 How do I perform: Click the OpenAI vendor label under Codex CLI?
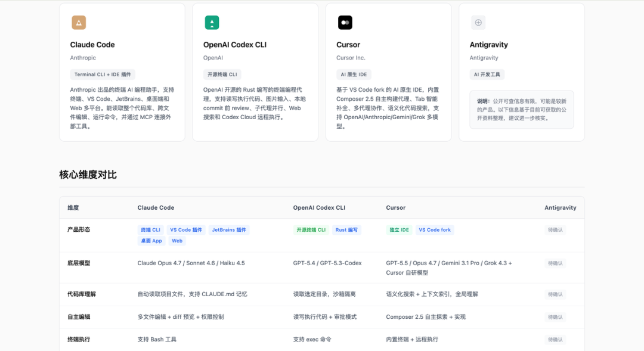pyautogui.click(x=213, y=58)
